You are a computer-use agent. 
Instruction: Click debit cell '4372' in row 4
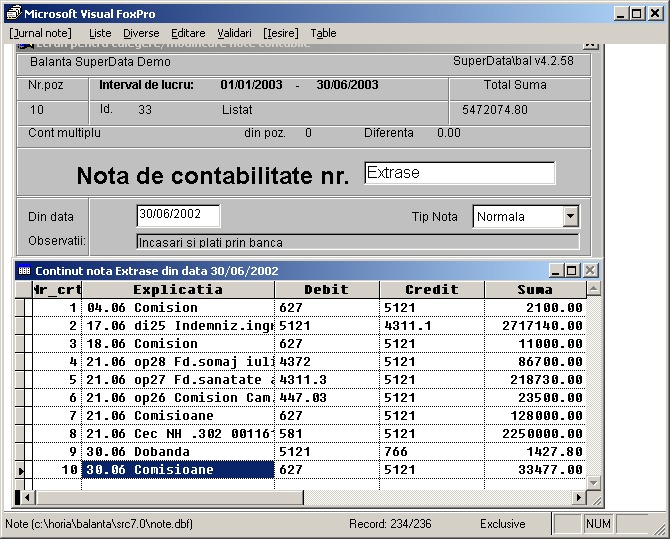click(x=326, y=362)
